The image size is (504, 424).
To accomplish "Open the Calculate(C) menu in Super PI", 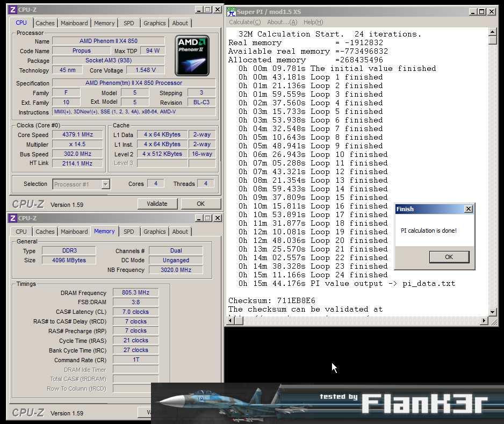I will click(245, 22).
